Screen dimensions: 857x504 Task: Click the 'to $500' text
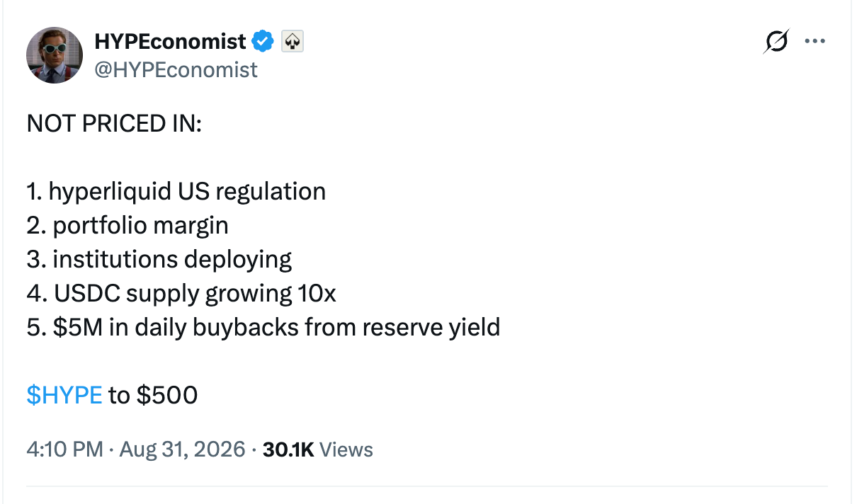(153, 395)
